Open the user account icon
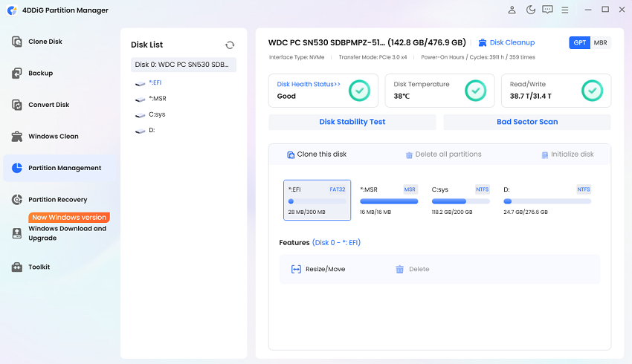Image resolution: width=632 pixels, height=364 pixels. [512, 10]
